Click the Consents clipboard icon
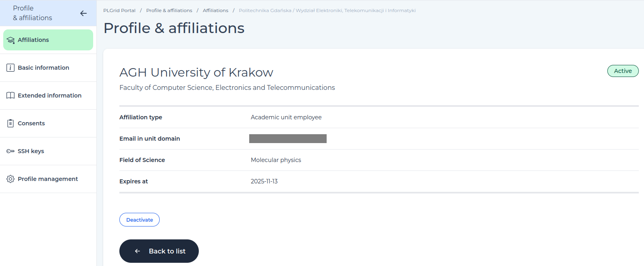The width and height of the screenshot is (644, 266). [x=10, y=123]
